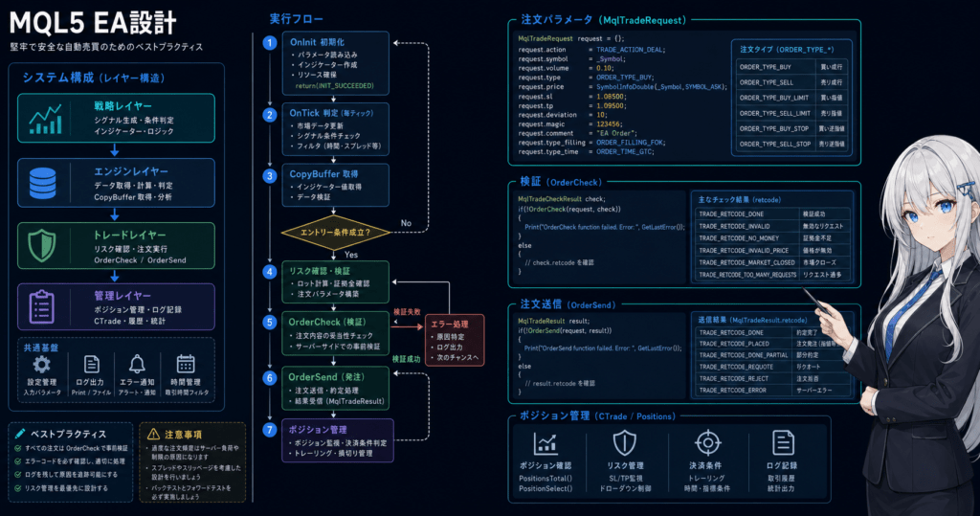Click the check icon for ログを残して line

click(x=18, y=475)
